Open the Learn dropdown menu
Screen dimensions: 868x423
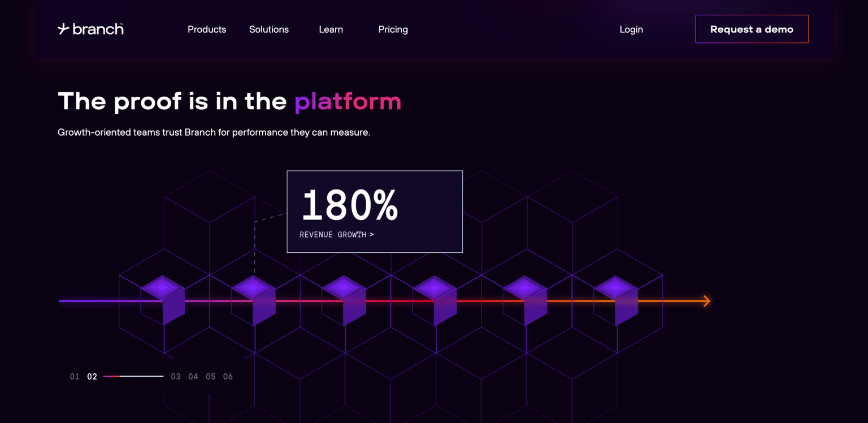pyautogui.click(x=331, y=29)
